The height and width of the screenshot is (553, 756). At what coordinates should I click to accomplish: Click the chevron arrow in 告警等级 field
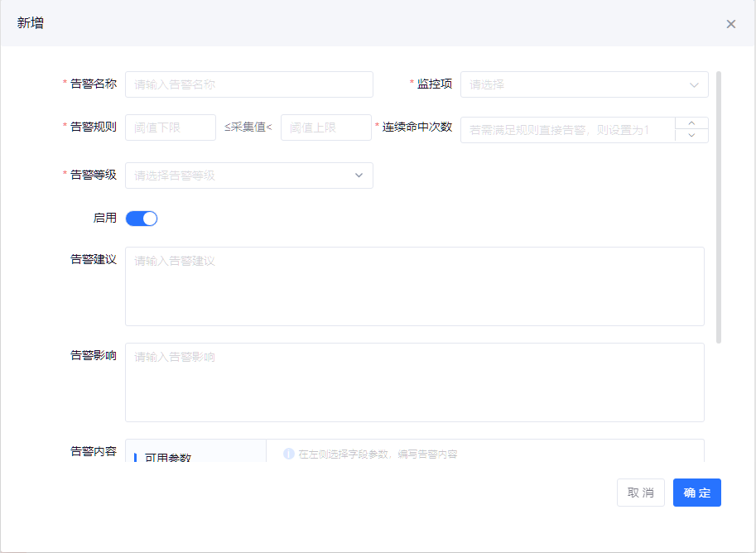click(x=359, y=176)
